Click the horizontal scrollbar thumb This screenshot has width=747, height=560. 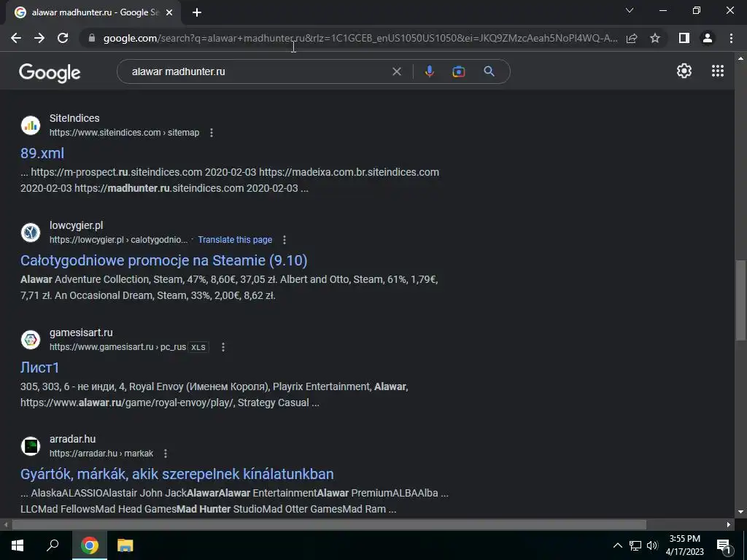click(x=329, y=525)
